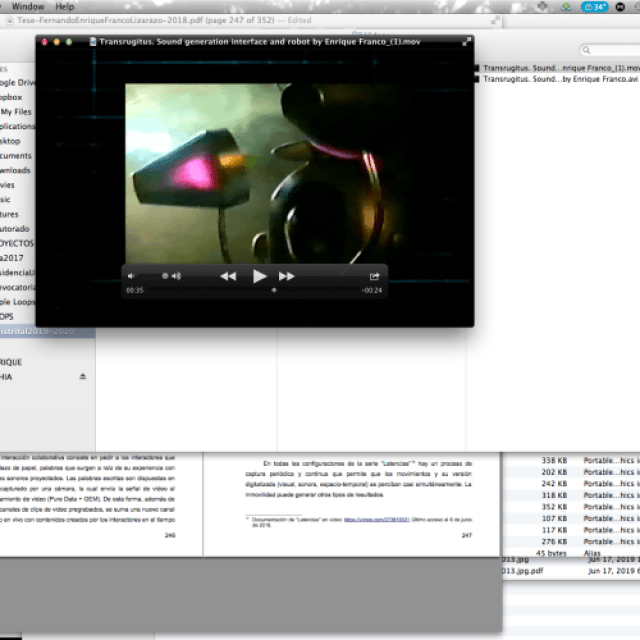Click the video progress playhead
The width and height of the screenshot is (640, 640).
pos(274,290)
